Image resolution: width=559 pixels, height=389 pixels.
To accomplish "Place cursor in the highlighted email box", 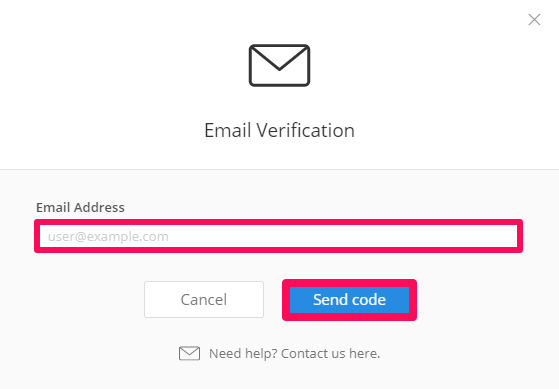I will click(x=278, y=236).
